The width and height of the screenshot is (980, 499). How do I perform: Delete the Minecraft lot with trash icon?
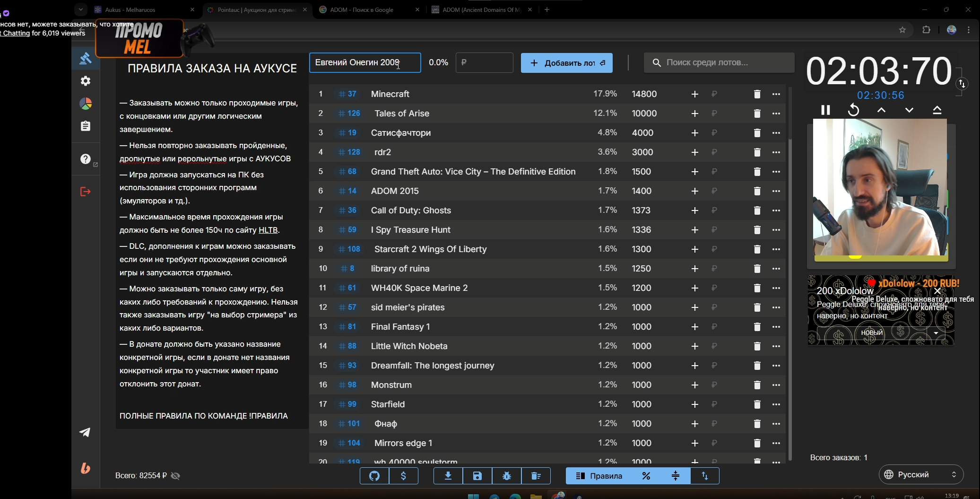tap(757, 94)
